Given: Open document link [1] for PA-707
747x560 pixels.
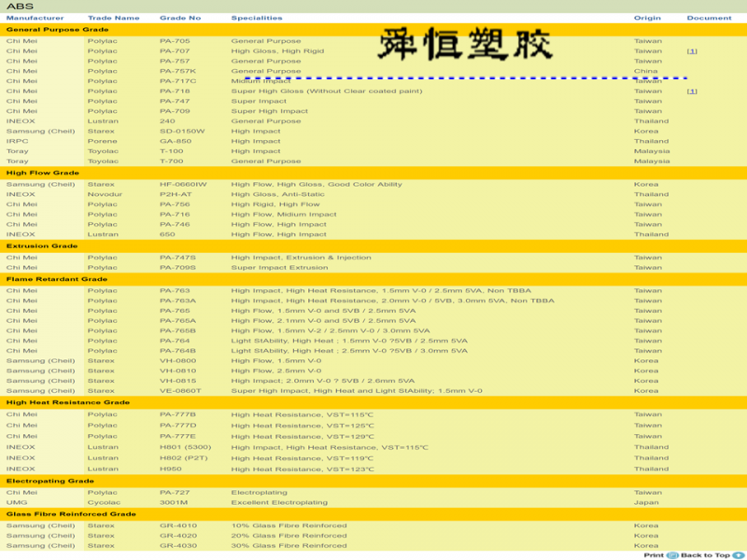Looking at the screenshot, I should tap(692, 51).
